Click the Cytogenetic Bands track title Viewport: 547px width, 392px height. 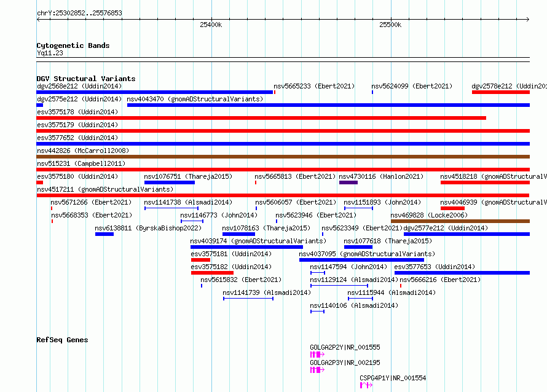tap(73, 45)
